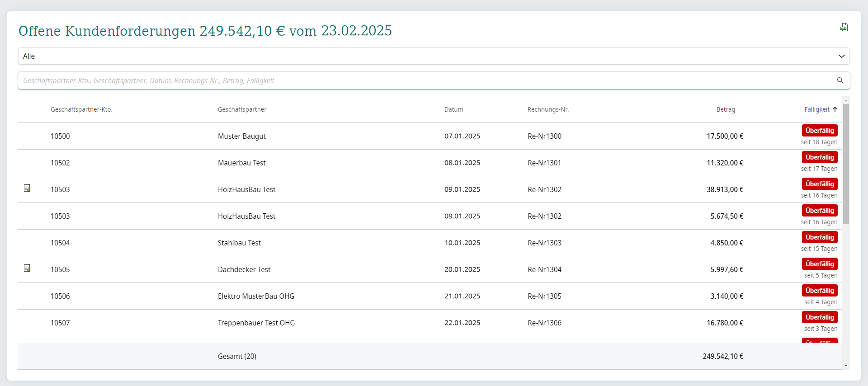This screenshot has width=868, height=386.
Task: Open the Alle filter dropdown
Action: click(434, 56)
